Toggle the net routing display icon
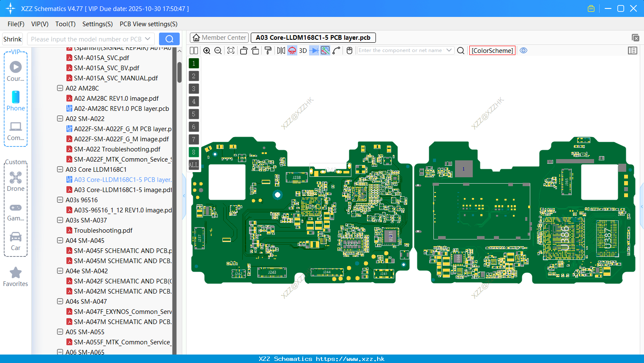The image size is (644, 363). (325, 50)
